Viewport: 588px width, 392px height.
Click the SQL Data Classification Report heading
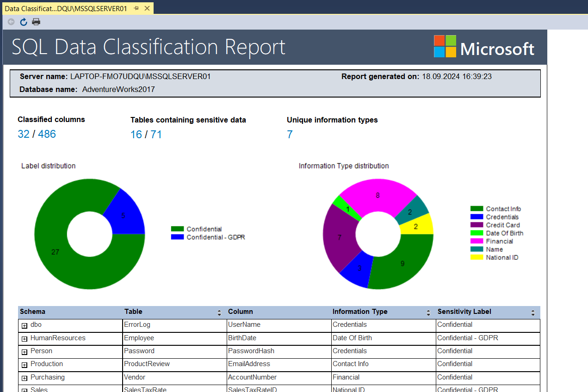click(149, 47)
